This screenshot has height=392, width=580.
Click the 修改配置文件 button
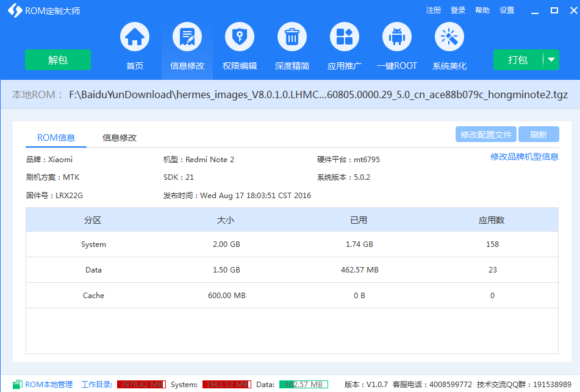point(486,135)
